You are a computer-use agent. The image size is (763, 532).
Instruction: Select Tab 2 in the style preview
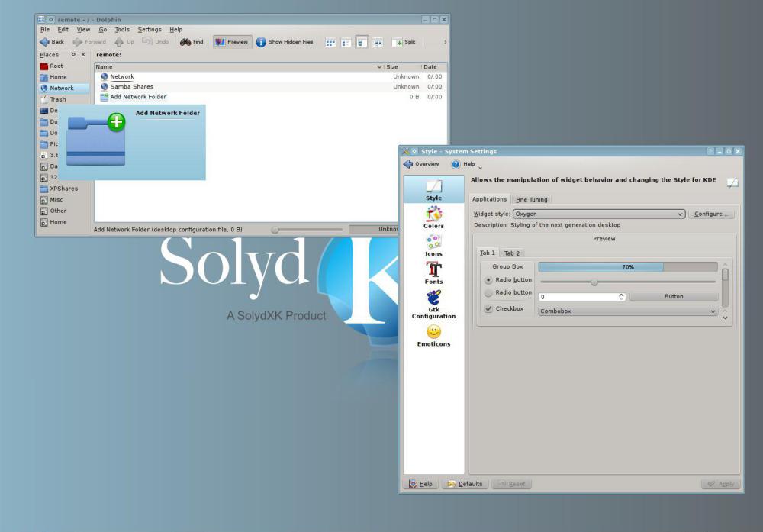pyautogui.click(x=511, y=253)
